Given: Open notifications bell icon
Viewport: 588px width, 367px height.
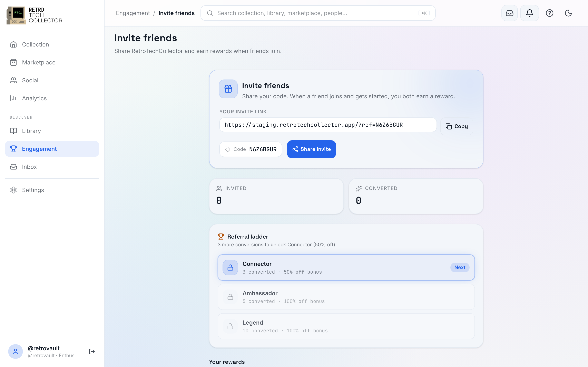Looking at the screenshot, I should pos(529,13).
